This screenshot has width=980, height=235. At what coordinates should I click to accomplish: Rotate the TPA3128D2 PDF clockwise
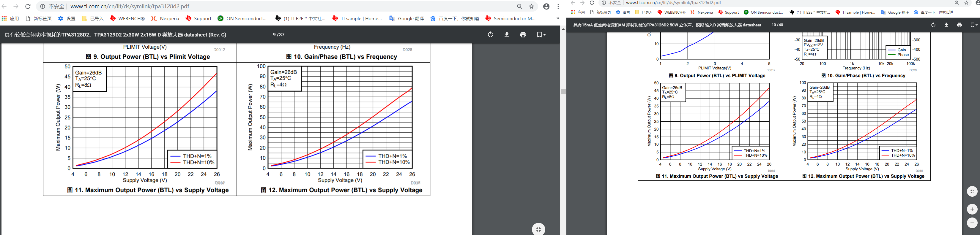[490, 34]
